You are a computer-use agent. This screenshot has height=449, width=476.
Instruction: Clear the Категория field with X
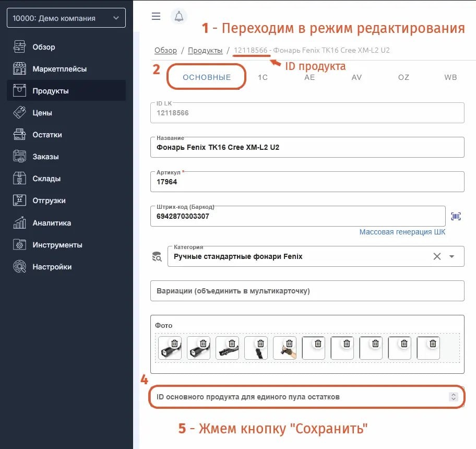(437, 256)
